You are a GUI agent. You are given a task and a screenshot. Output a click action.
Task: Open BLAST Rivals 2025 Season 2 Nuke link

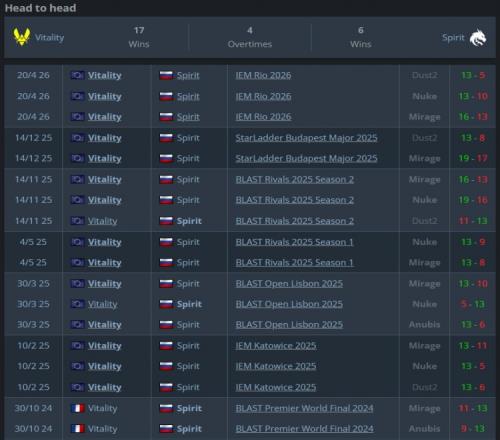(x=295, y=200)
